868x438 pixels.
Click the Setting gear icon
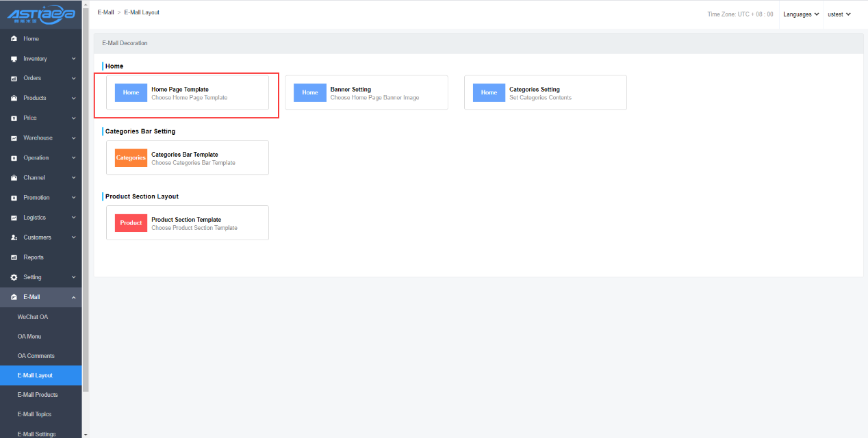click(x=14, y=277)
